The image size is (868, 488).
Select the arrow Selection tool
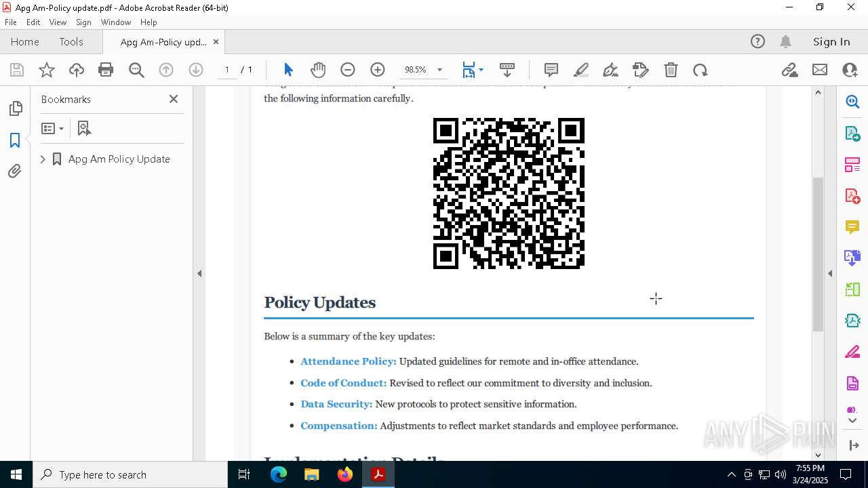point(288,70)
